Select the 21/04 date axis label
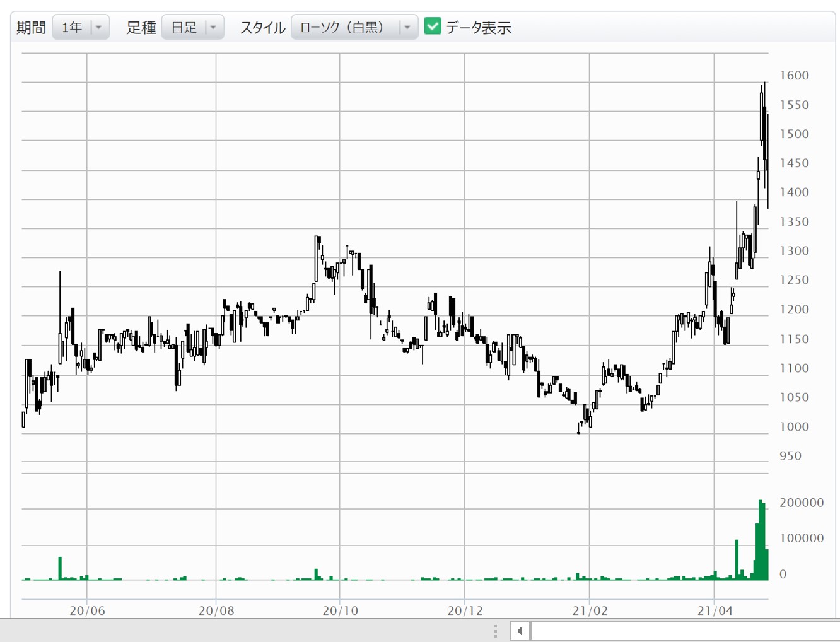Image resolution: width=840 pixels, height=642 pixels. pyautogui.click(x=715, y=610)
